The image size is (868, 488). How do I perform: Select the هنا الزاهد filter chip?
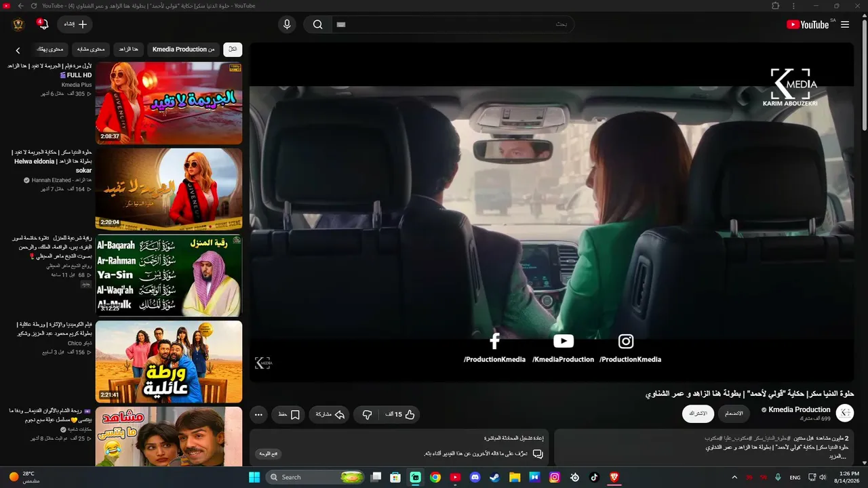pos(129,49)
